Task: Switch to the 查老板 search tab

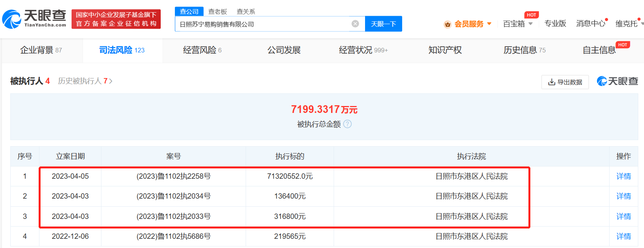Action: (x=217, y=11)
